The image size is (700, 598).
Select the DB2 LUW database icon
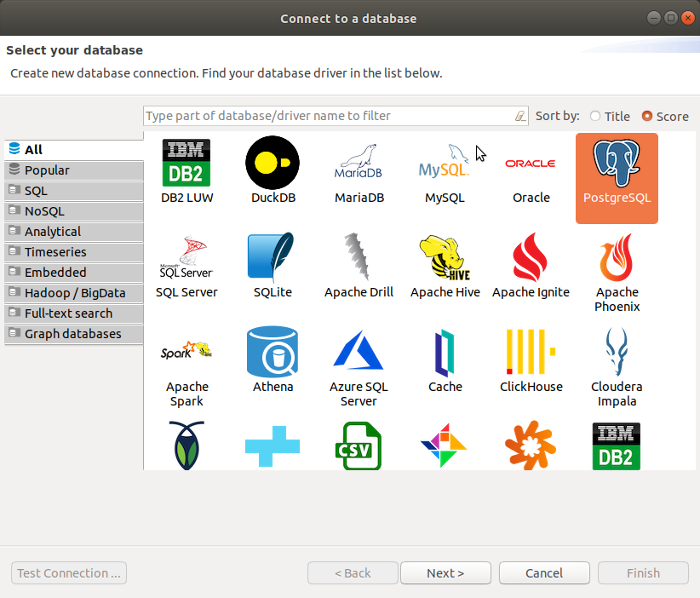tap(186, 163)
